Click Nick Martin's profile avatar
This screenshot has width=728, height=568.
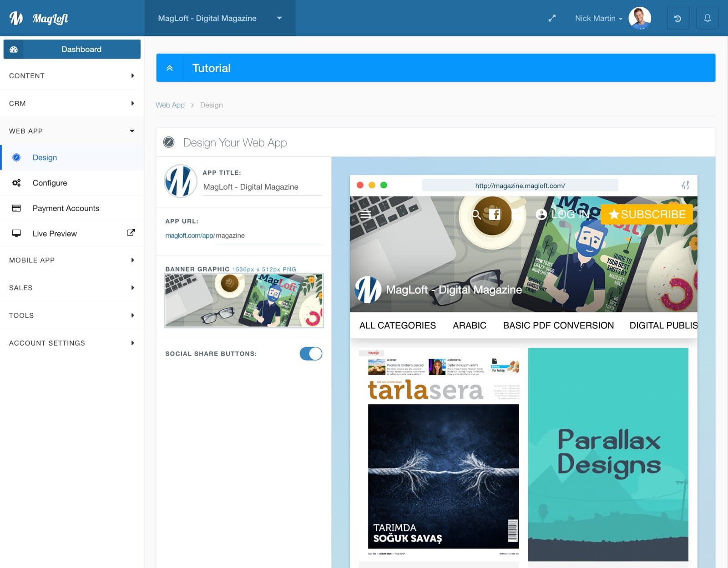[x=640, y=18]
